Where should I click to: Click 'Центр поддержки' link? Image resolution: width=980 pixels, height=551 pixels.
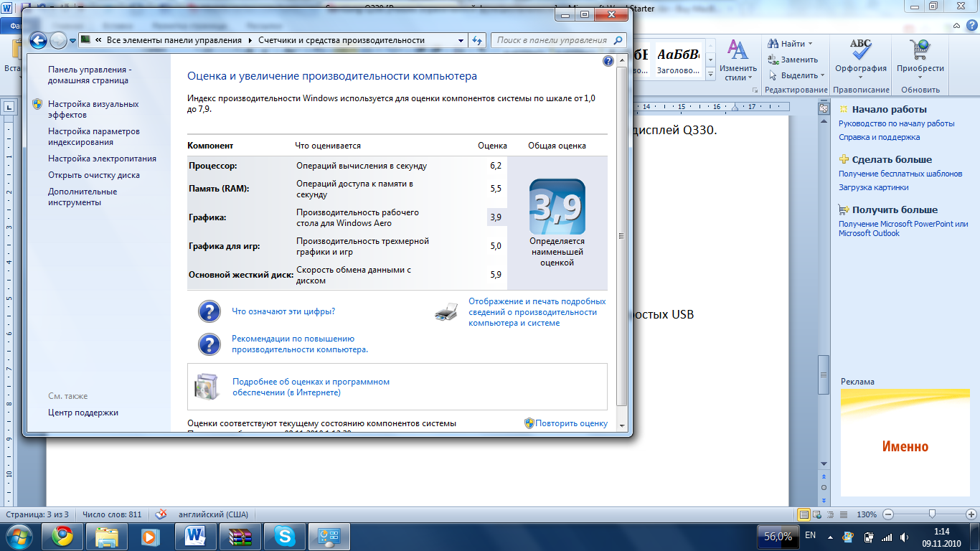[83, 413]
